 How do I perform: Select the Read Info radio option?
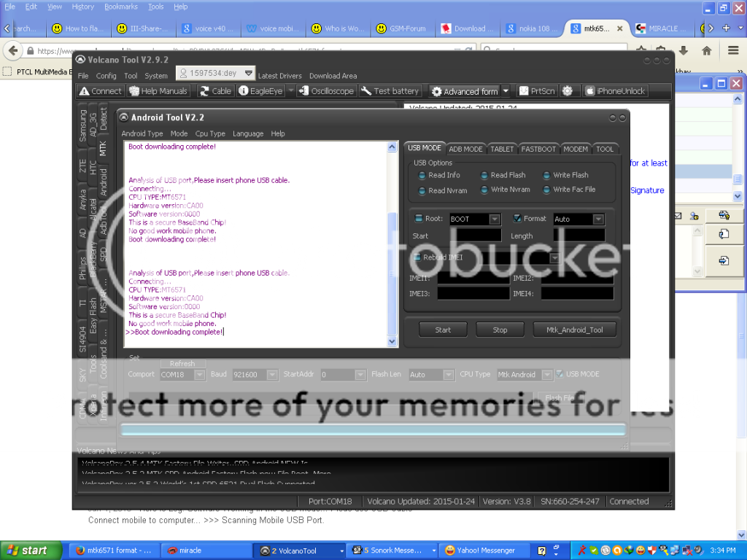coord(422,175)
